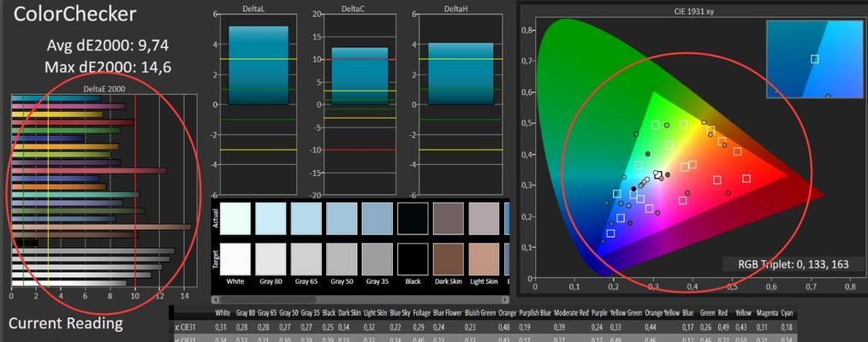The height and width of the screenshot is (342, 868).
Task: Select the Target Gray 35 swatch
Action: click(x=377, y=259)
